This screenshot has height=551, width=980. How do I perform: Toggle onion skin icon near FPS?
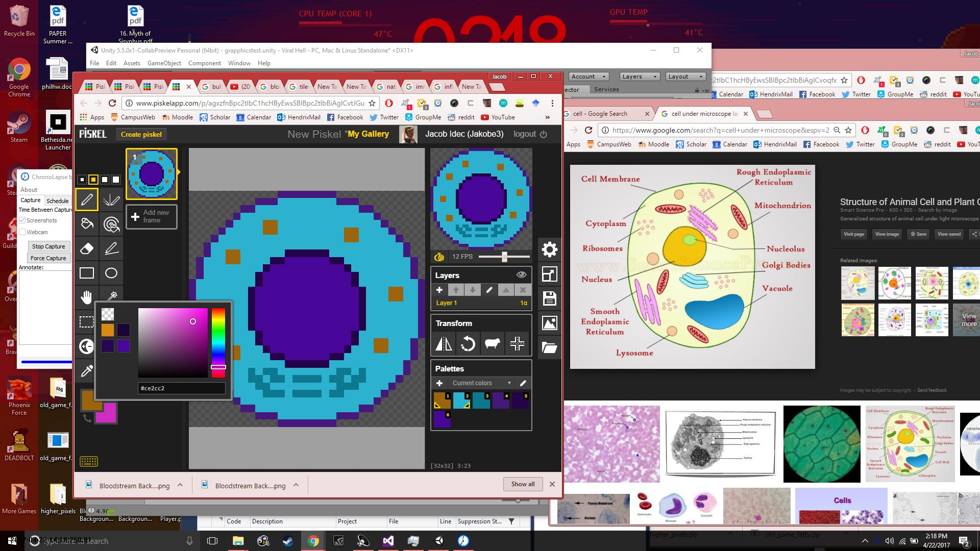[439, 257]
